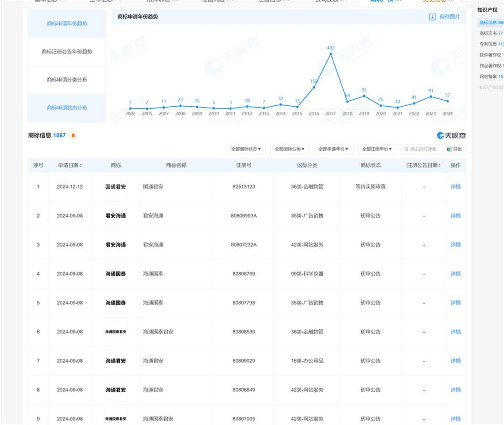Click the orange bell alert icon
Screen dimensions: 504x425
pos(73,136)
